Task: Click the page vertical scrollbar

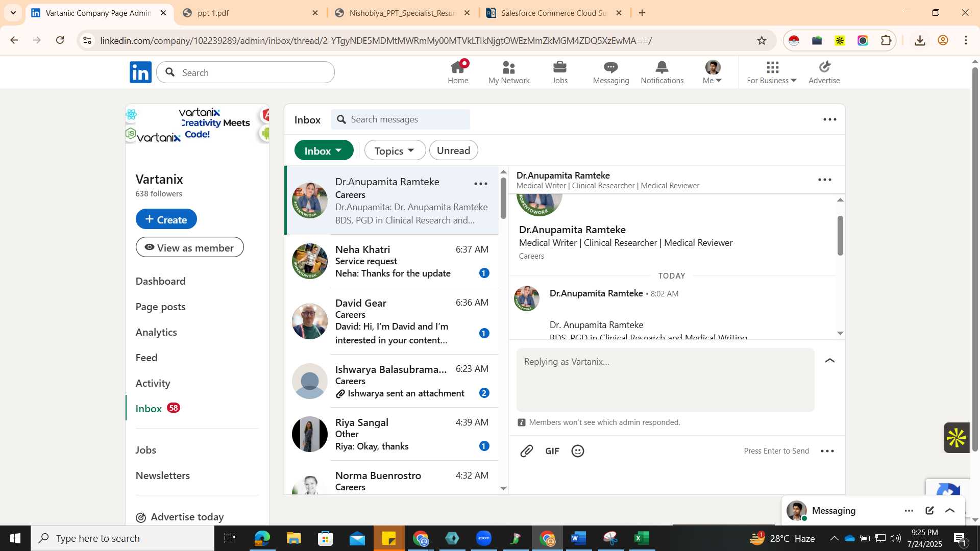Action: [x=975, y=259]
